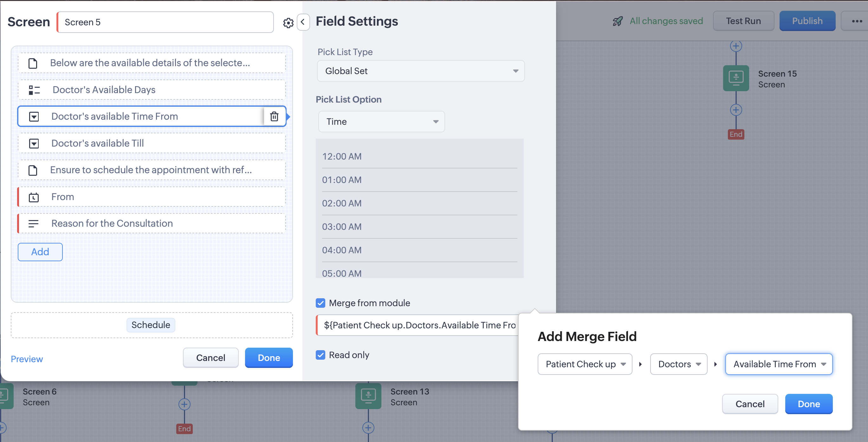The width and height of the screenshot is (868, 442).
Task: Uncheck the Read only checkbox
Action: [321, 355]
